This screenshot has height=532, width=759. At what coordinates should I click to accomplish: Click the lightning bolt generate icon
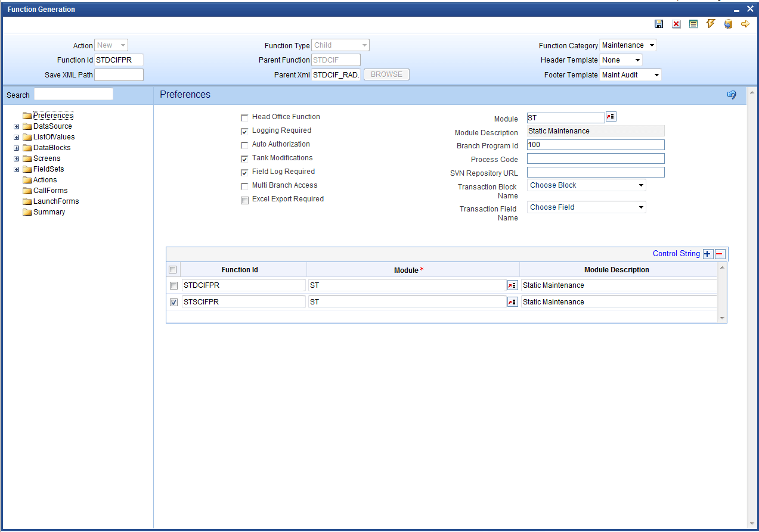coord(710,24)
